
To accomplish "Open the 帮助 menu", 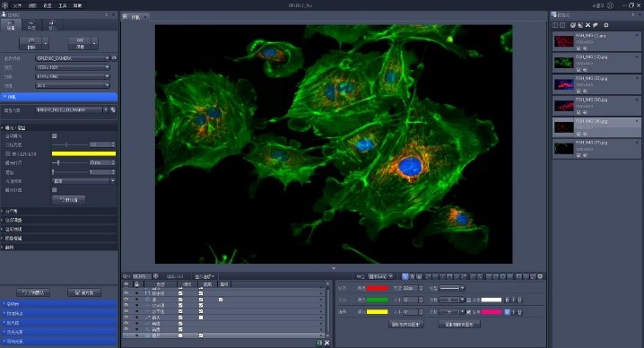I will click(77, 5).
